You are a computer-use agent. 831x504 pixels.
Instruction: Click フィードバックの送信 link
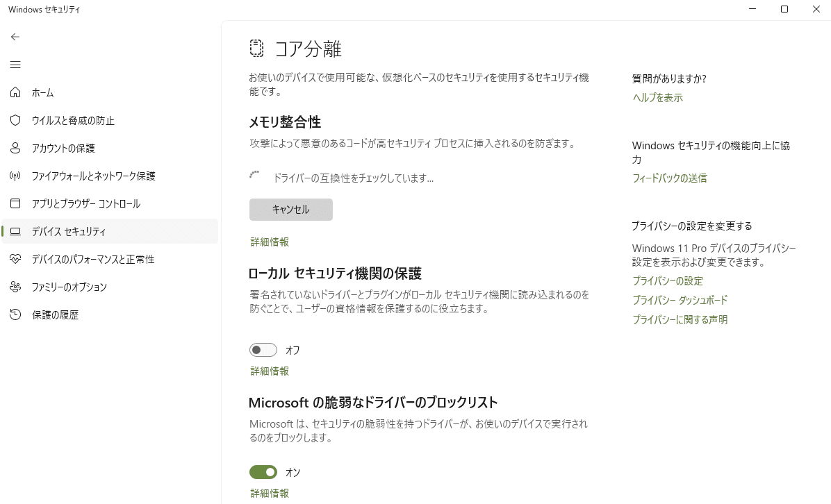pos(669,178)
